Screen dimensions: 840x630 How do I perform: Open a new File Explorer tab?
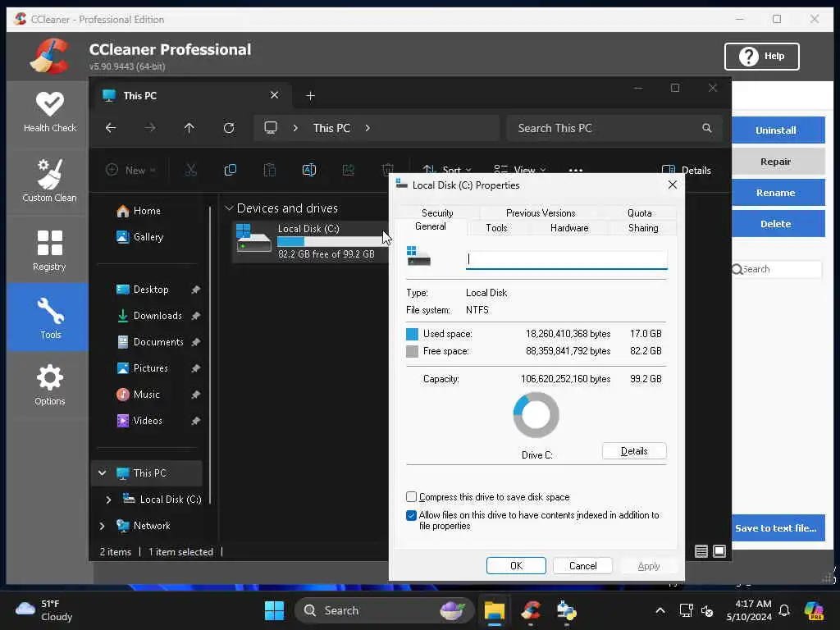[310, 96]
